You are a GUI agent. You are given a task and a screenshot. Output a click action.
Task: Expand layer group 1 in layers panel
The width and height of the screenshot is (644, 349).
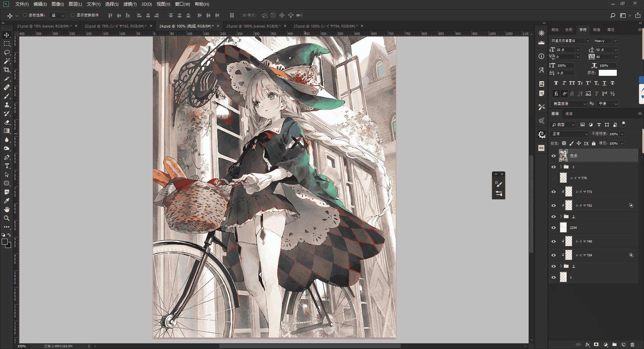click(561, 167)
